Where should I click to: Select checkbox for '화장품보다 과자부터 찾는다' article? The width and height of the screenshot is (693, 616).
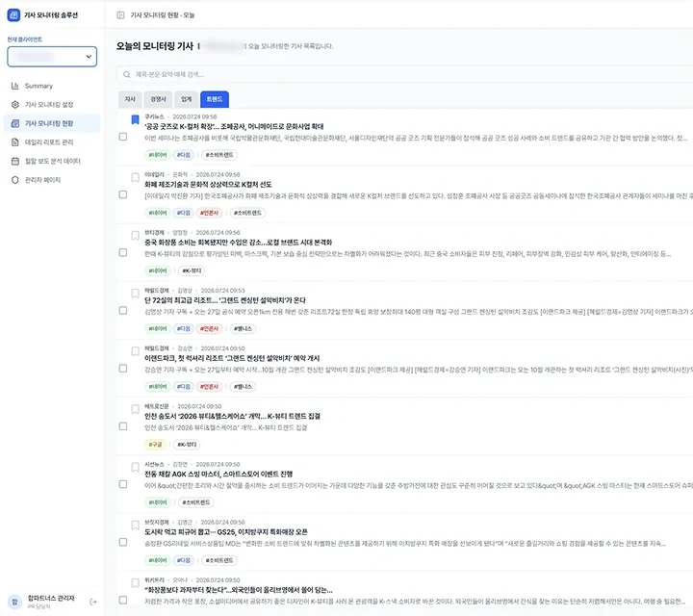(x=123, y=600)
